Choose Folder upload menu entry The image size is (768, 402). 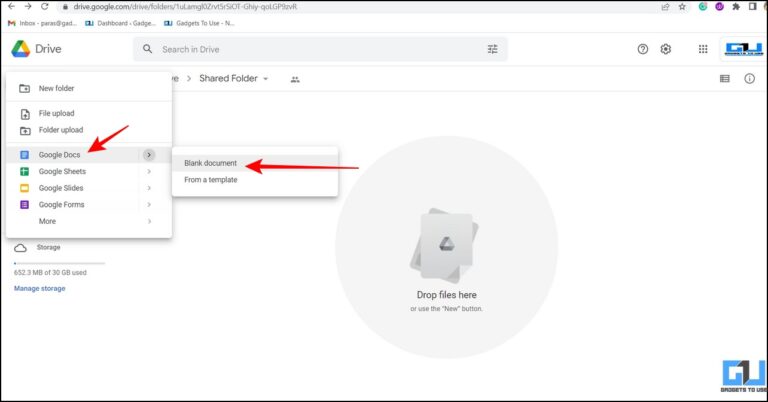(x=89, y=130)
